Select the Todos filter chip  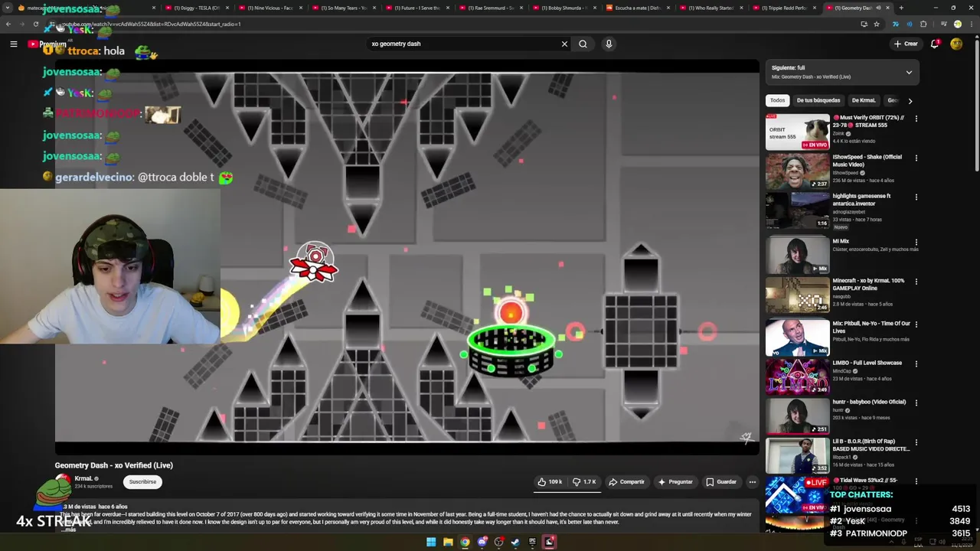777,100
